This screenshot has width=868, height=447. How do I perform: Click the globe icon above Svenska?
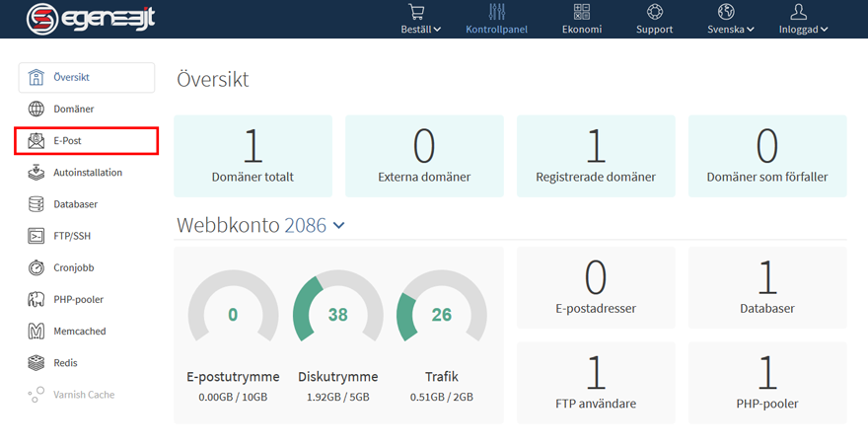click(726, 12)
